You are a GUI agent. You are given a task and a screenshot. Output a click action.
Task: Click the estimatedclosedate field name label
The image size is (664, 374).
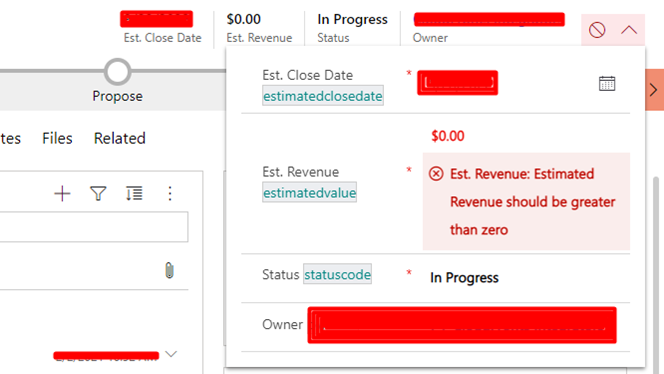coord(323,96)
